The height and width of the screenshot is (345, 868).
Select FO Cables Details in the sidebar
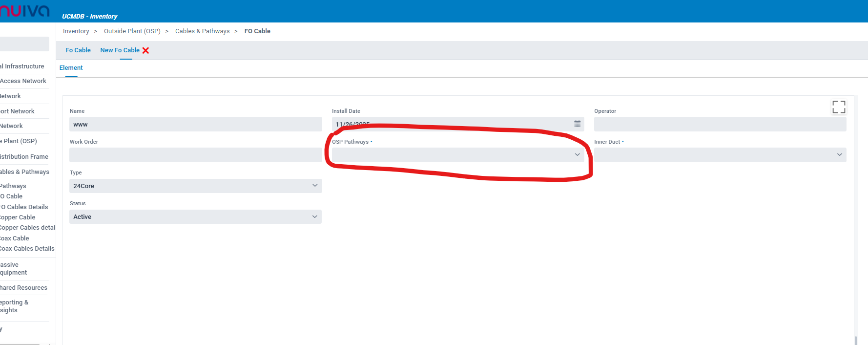(x=24, y=207)
